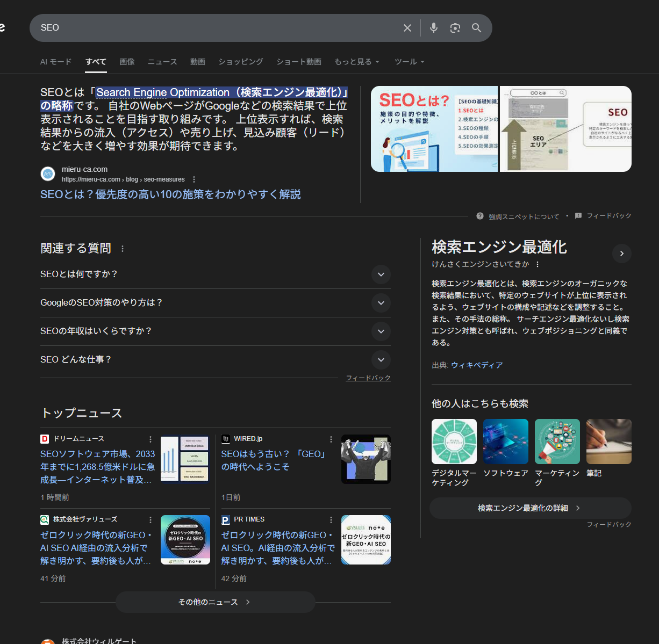Switch to the ニュース tab

(x=162, y=62)
